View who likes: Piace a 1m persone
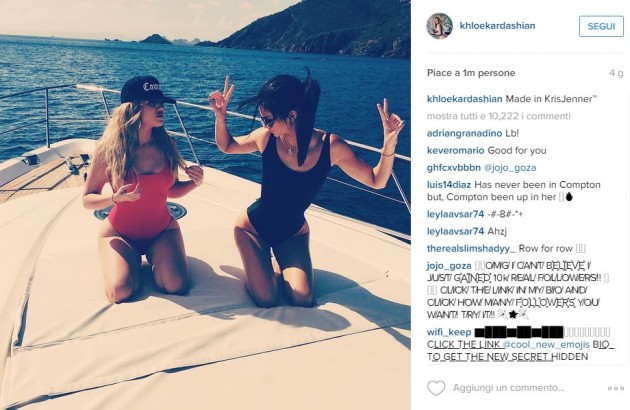 [x=471, y=73]
